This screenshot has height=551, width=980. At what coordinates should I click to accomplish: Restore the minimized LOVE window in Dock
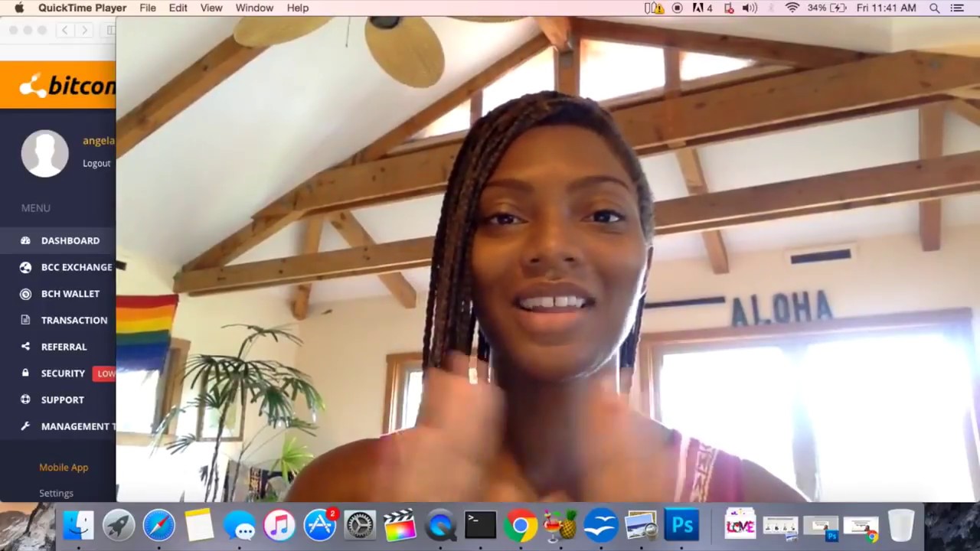point(740,526)
